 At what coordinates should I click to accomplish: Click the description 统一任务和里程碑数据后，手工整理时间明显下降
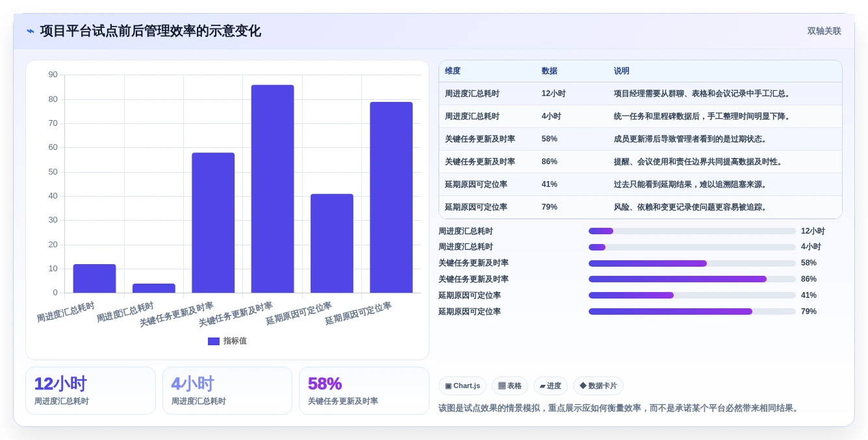703,117
